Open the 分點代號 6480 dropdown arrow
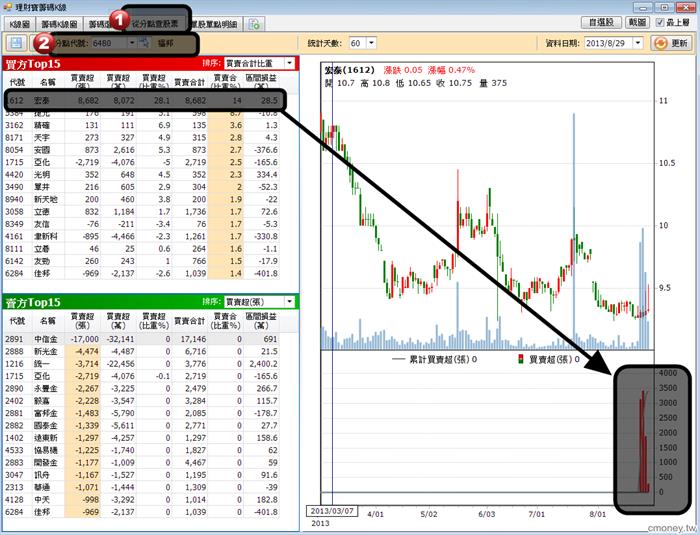The width and height of the screenshot is (700, 535). [132, 43]
